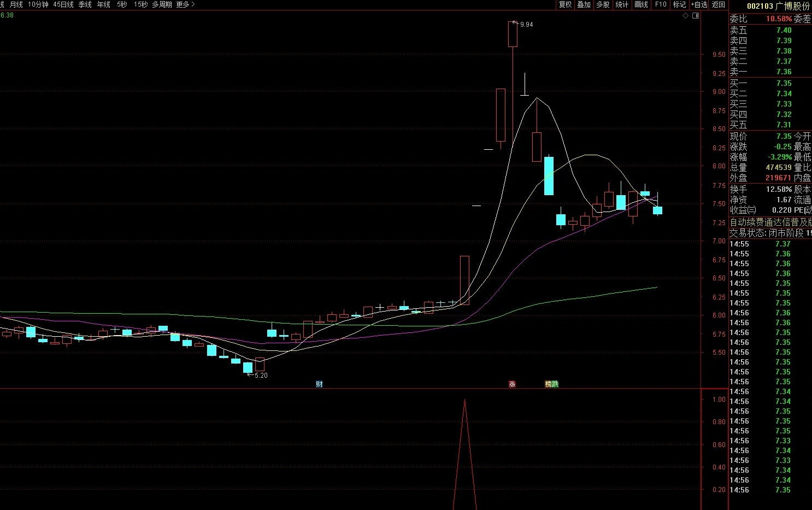The image size is (812, 510).
Task: Click stock title 002103 广博股份
Action: click(778, 6)
